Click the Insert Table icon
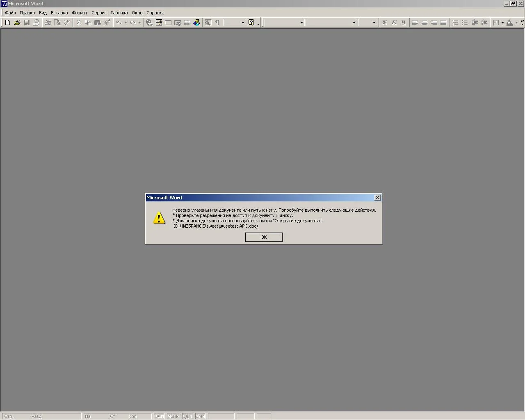 click(168, 23)
